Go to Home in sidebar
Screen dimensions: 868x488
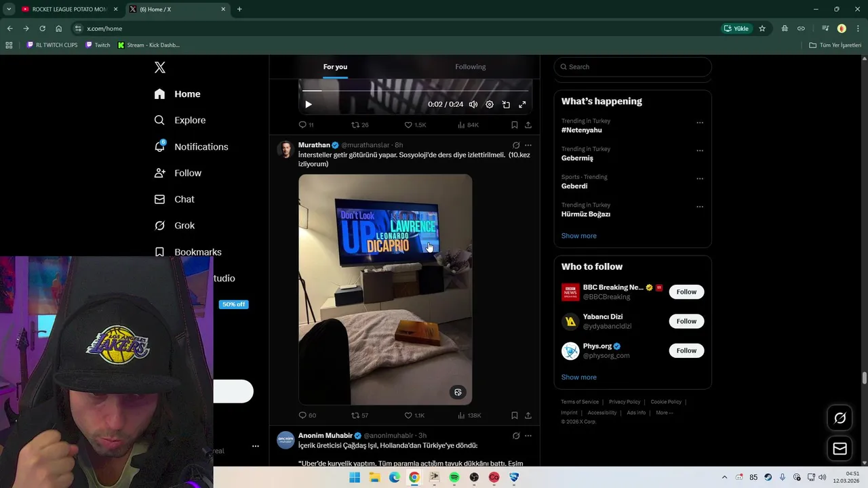[x=178, y=94]
